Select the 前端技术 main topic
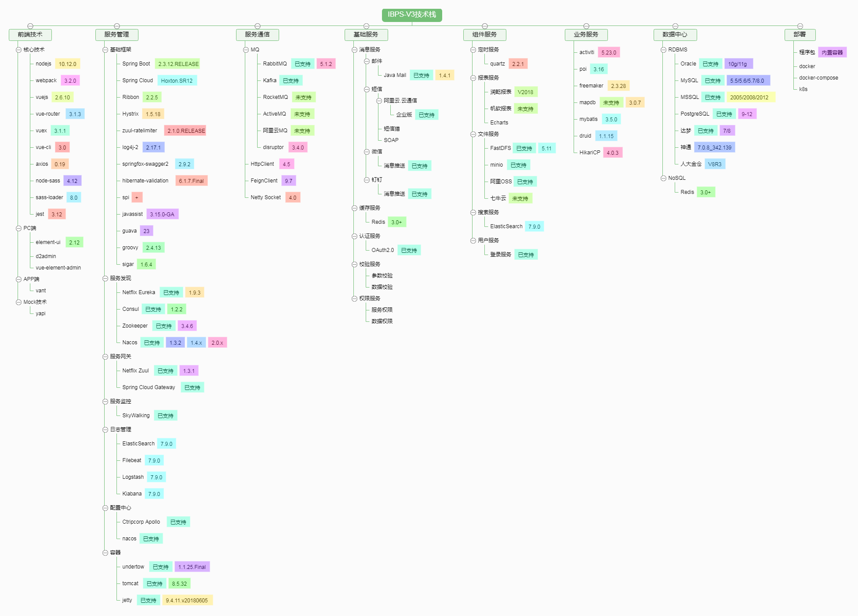This screenshot has height=616, width=858. 30,35
